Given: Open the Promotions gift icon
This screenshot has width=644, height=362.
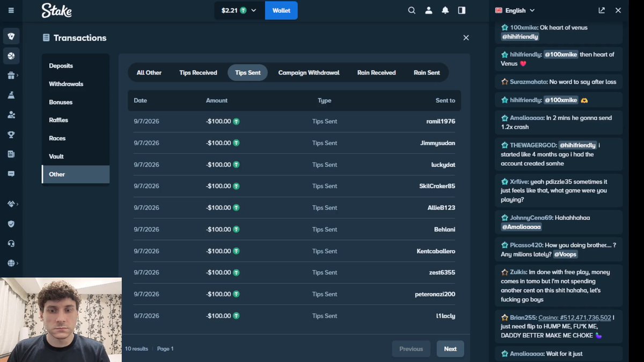Looking at the screenshot, I should [x=11, y=76].
